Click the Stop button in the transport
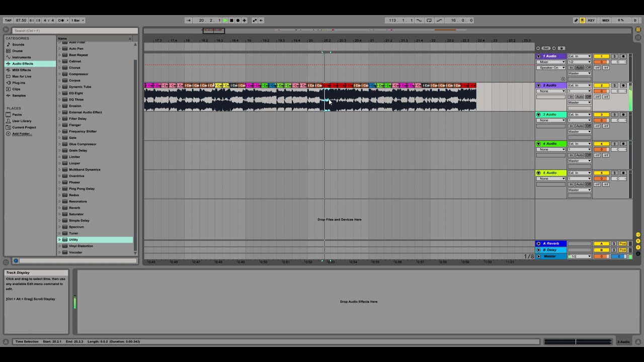Image resolution: width=644 pixels, height=362 pixels. (x=231, y=20)
